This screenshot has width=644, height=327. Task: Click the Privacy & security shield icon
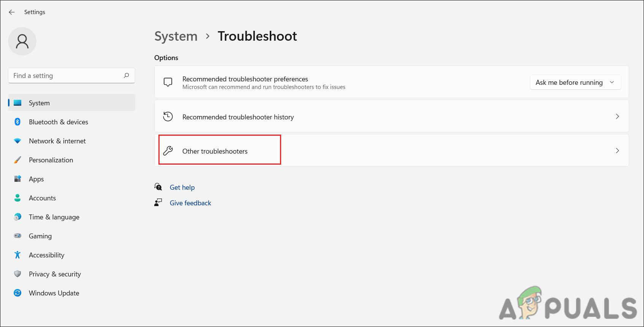tap(17, 274)
